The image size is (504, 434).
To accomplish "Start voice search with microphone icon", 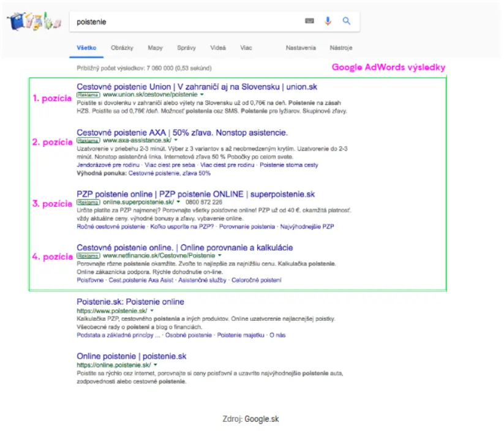I will tap(328, 21).
